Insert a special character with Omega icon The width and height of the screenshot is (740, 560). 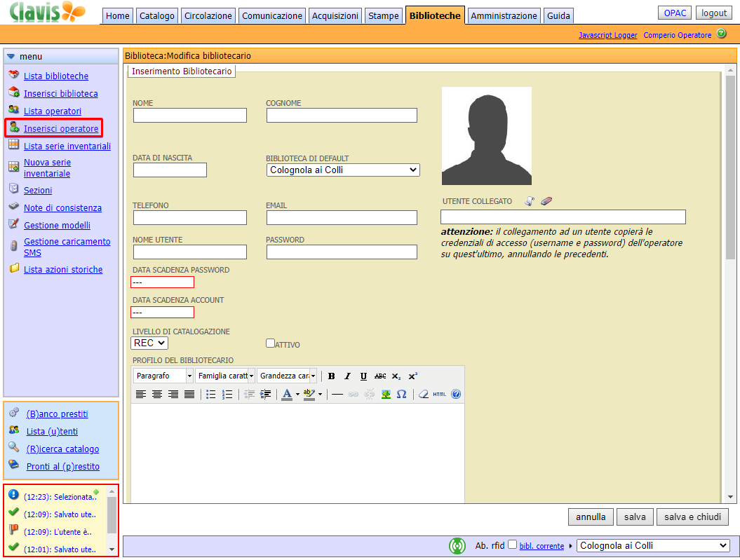coord(401,395)
